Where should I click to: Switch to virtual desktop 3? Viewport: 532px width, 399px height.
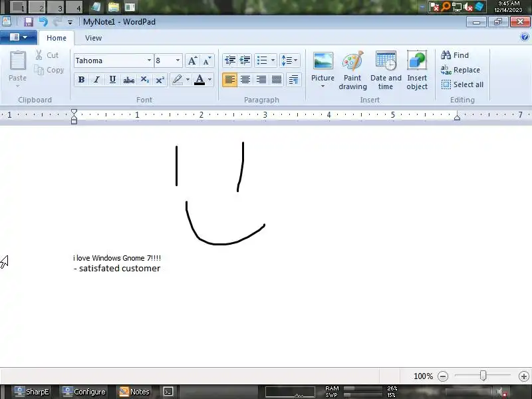(56, 7)
